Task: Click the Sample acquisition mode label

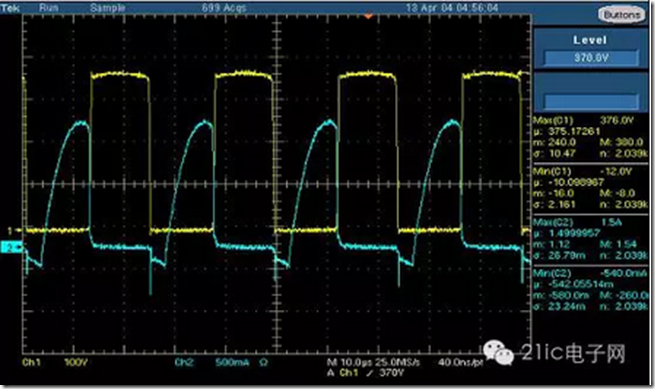Action: pos(107,8)
